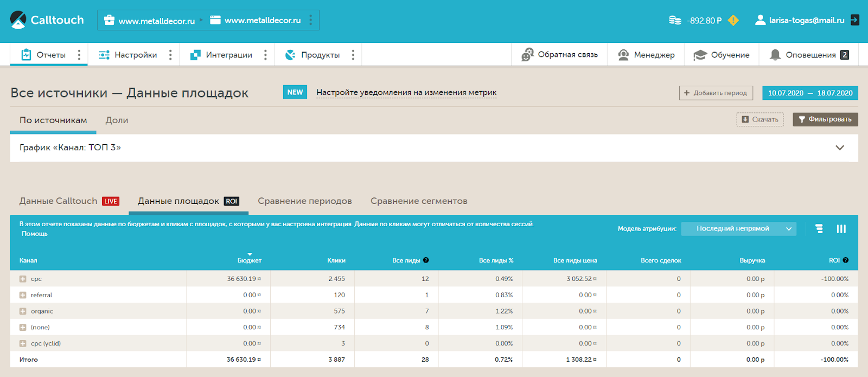Open the Модель атрибуции dropdown
The height and width of the screenshot is (377, 868).
pyautogui.click(x=738, y=229)
